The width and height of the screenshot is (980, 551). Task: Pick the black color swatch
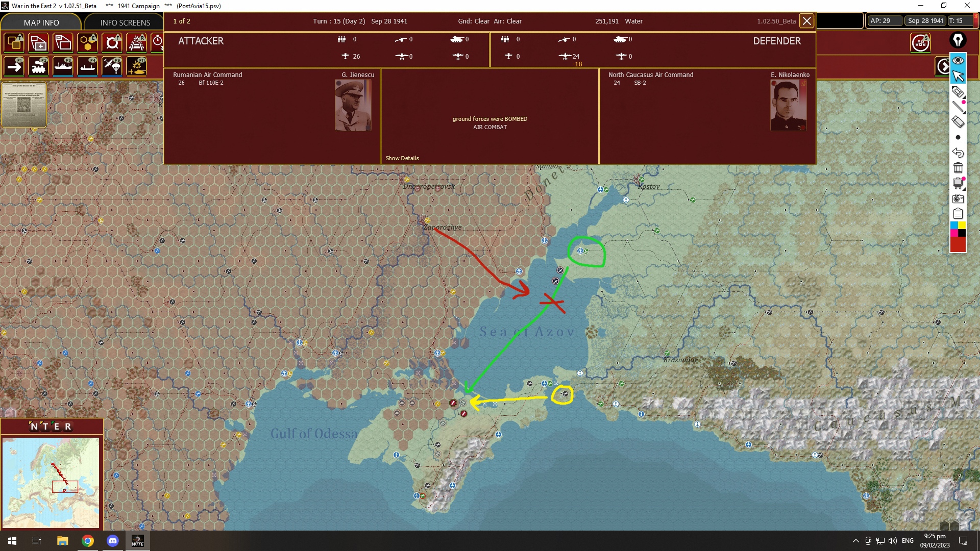tap(962, 233)
